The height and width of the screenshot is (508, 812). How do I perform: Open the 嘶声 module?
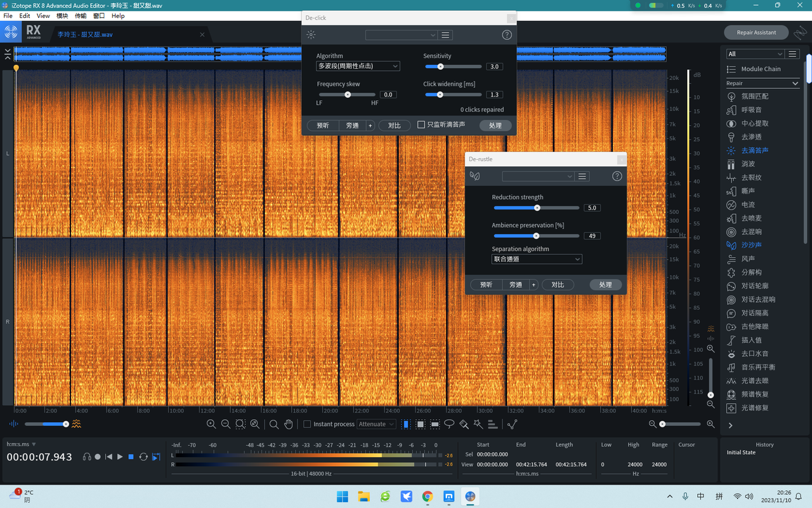(x=749, y=191)
